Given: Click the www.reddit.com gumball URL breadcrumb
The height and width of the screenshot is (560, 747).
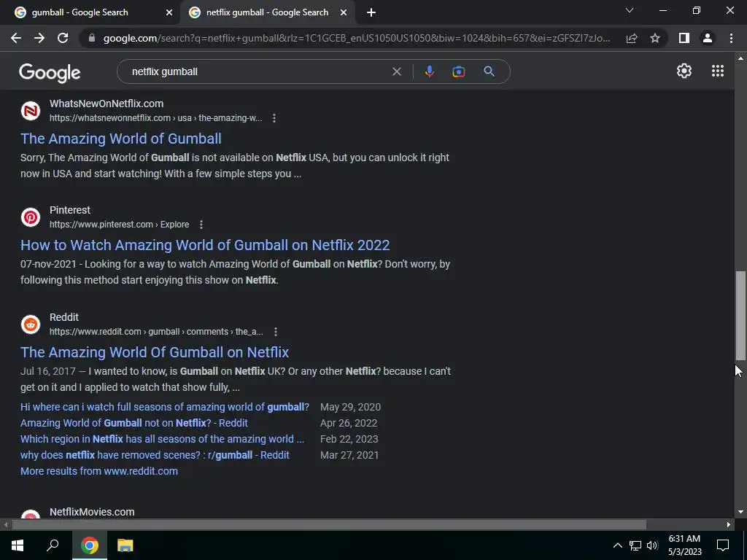Looking at the screenshot, I should 156,332.
